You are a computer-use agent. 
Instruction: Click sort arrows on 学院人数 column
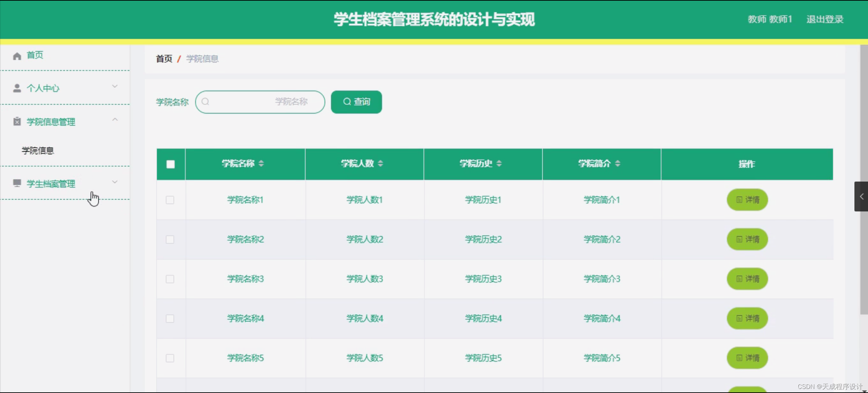click(380, 164)
